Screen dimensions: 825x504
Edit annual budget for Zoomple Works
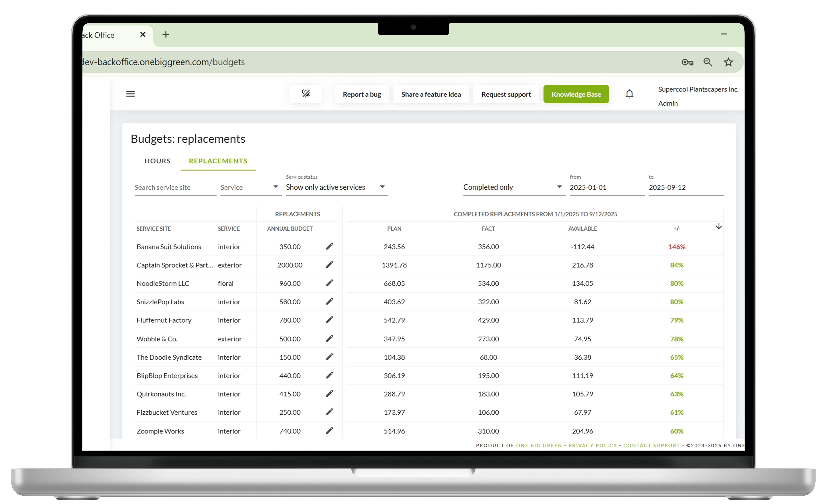[330, 431]
